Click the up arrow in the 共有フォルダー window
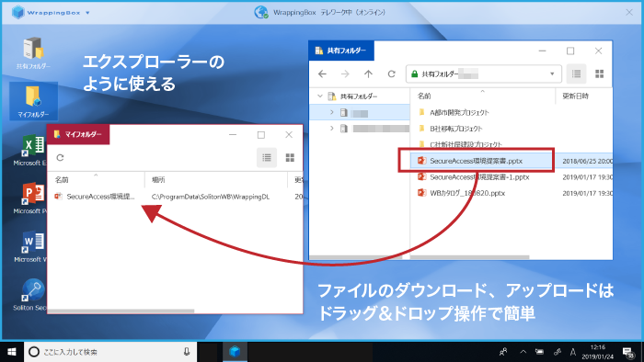Image resolution: width=644 pixels, height=362 pixels. (x=368, y=74)
